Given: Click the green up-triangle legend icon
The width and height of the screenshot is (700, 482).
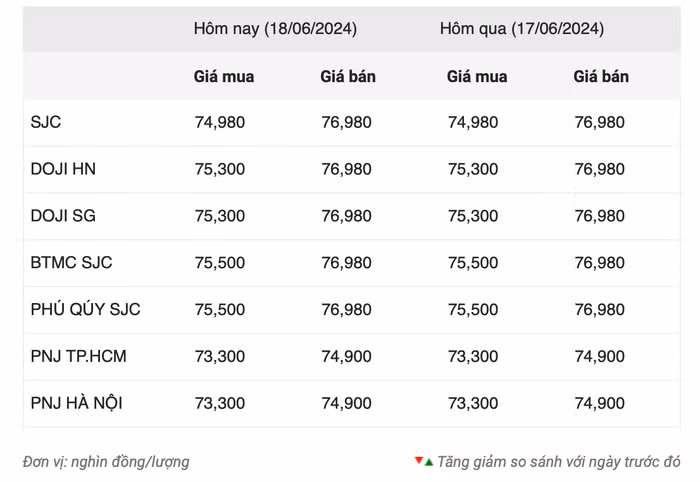Looking at the screenshot, I should pos(429,462).
